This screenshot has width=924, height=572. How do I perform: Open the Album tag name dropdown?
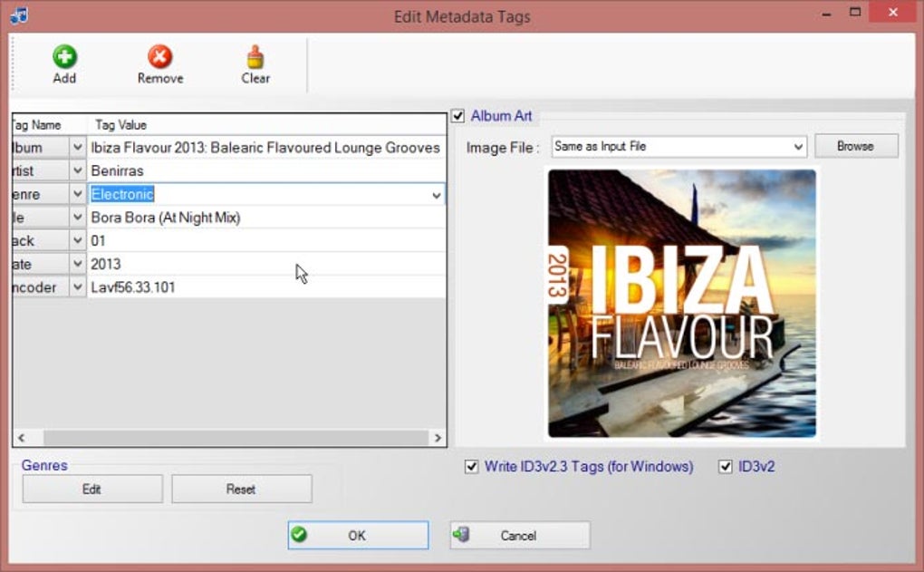(78, 148)
